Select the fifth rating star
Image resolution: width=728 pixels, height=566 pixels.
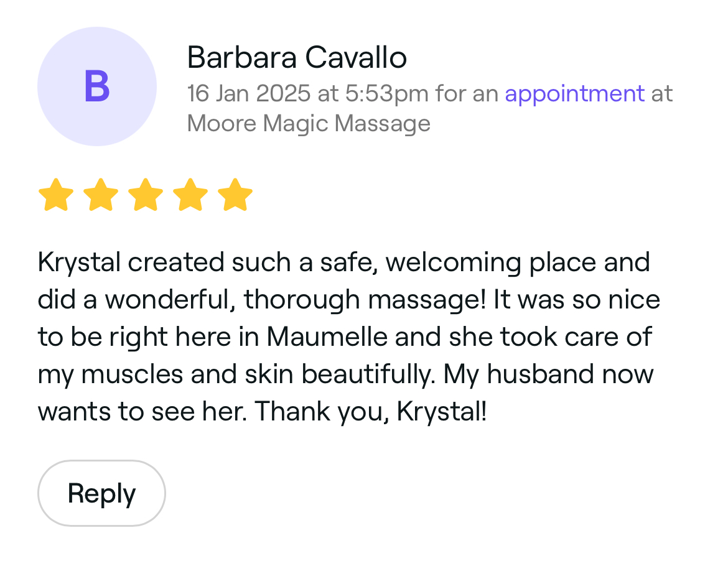235,195
